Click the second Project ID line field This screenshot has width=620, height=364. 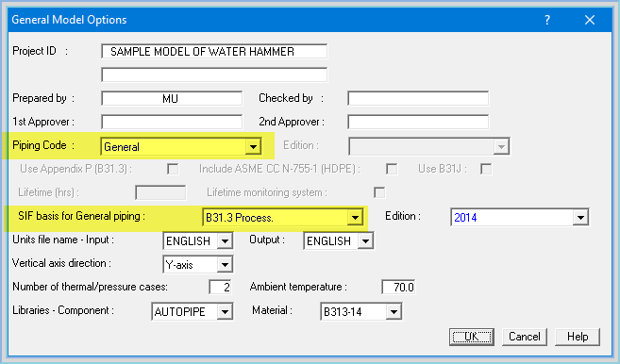(x=214, y=74)
